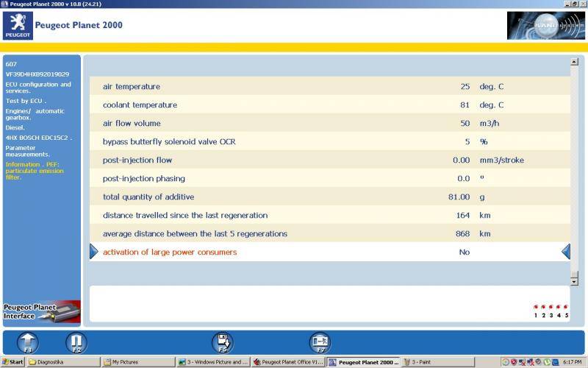Click 'Test by ECU' in left panel
Image resolution: width=588 pixels, height=368 pixels.
[x=26, y=101]
